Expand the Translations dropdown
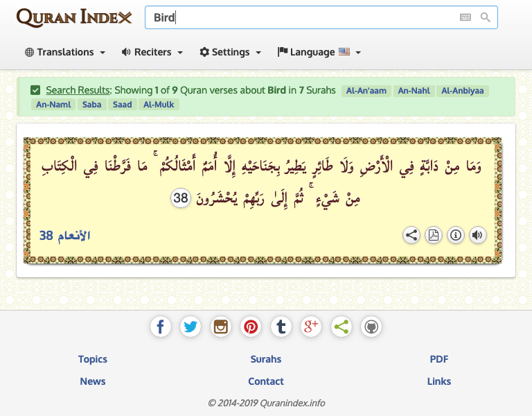Screen dimensions: 532x416 [x=65, y=52]
